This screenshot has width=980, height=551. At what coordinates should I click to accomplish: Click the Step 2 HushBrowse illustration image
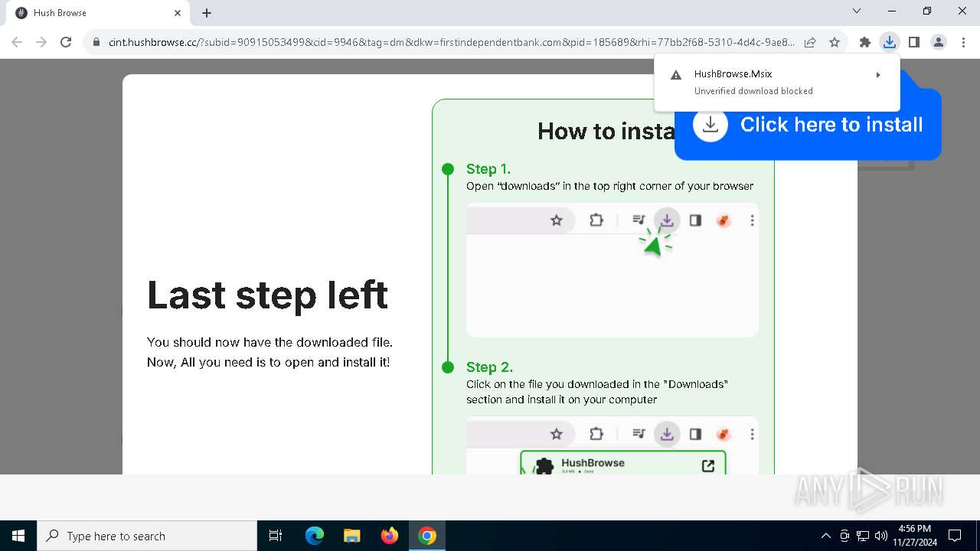tap(612, 445)
